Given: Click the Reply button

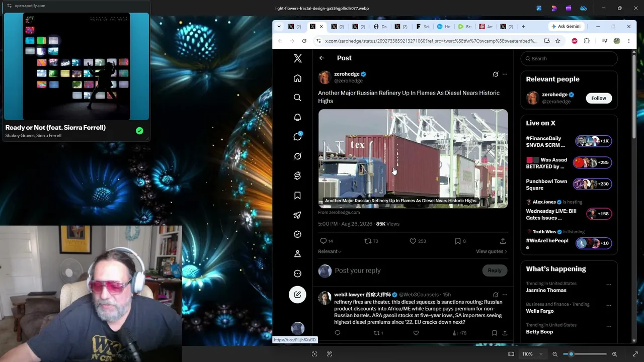Looking at the screenshot, I should click(x=495, y=270).
